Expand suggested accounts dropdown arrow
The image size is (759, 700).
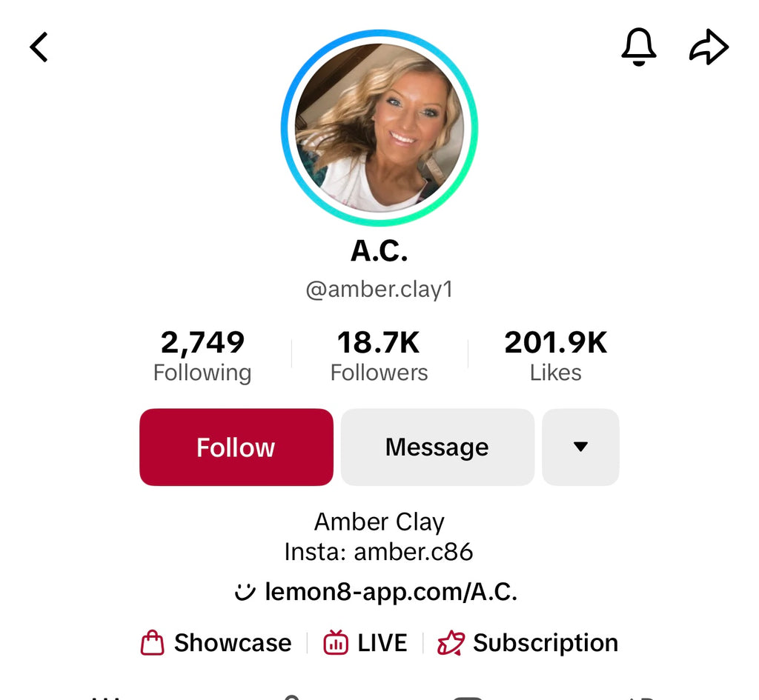click(580, 447)
